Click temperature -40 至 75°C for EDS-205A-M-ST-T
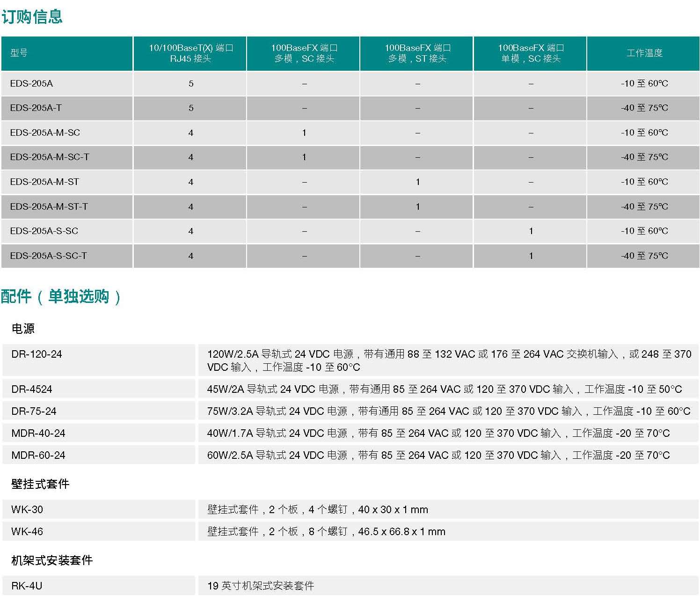 click(644, 206)
